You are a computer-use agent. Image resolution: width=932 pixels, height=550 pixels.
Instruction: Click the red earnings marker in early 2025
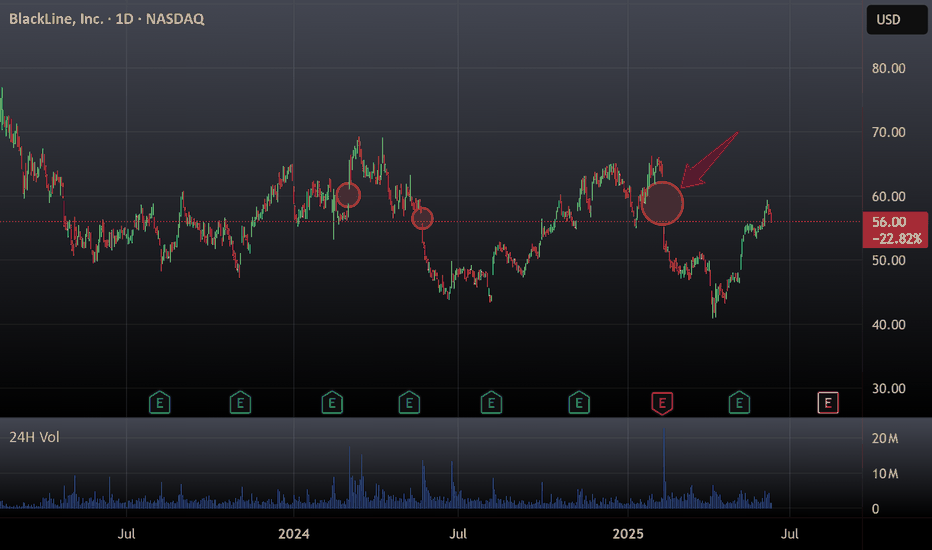[x=662, y=403]
